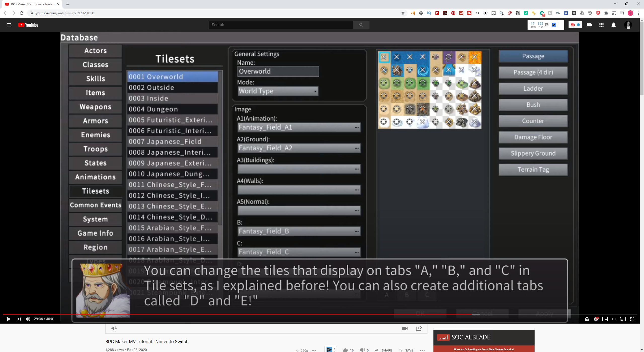Click the export share icon below the player
Image resolution: width=644 pixels, height=352 pixels.
419,328
